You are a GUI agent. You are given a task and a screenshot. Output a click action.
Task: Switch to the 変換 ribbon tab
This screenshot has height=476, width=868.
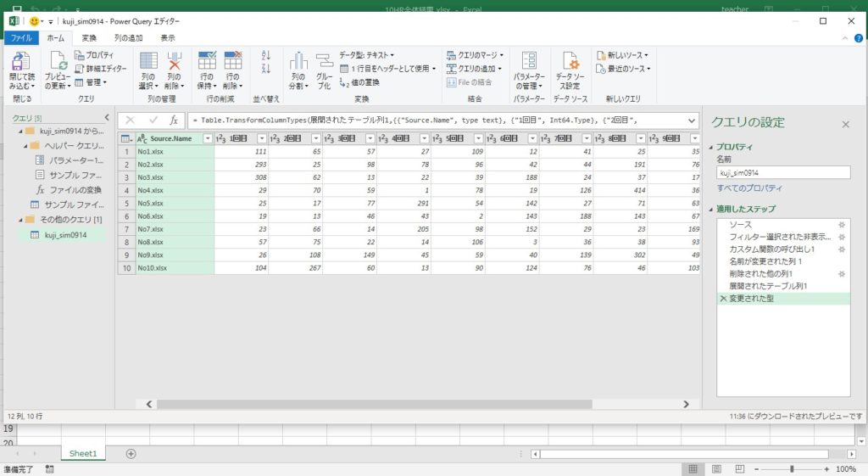click(x=89, y=38)
